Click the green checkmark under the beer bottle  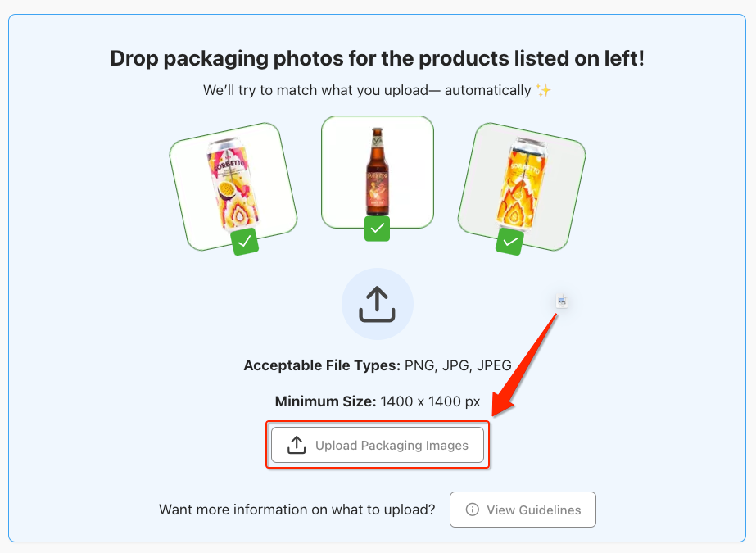377,229
